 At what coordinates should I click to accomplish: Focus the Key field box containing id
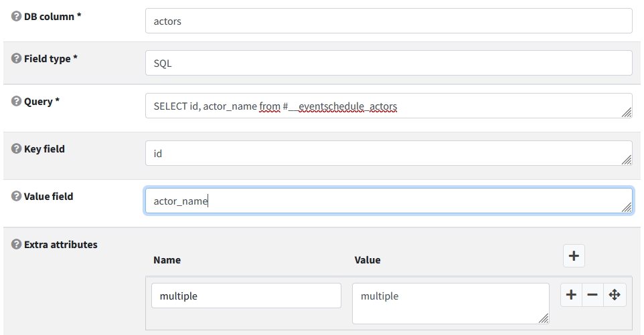click(x=388, y=154)
